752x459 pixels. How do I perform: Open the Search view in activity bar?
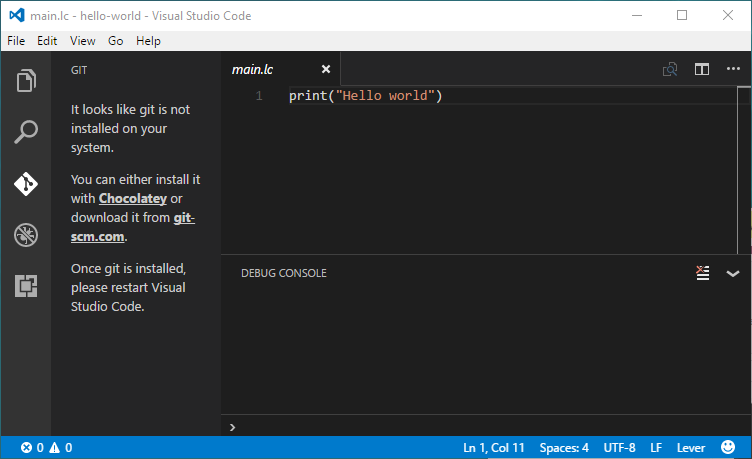[x=26, y=131]
